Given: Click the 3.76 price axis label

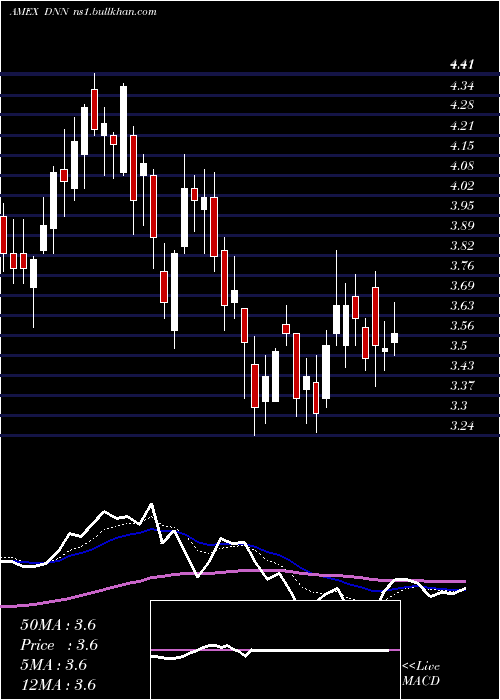Looking at the screenshot, I should point(462,266).
